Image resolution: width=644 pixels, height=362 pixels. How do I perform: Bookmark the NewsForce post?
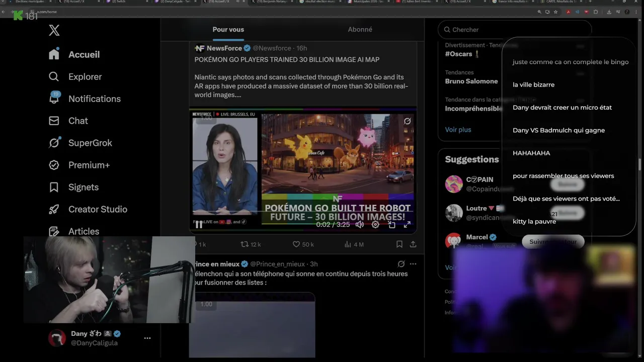(x=399, y=244)
